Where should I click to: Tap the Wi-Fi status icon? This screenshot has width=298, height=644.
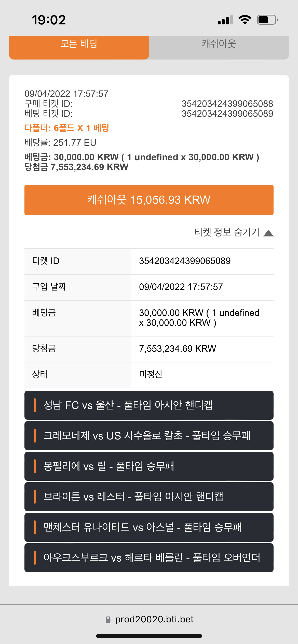click(x=245, y=20)
